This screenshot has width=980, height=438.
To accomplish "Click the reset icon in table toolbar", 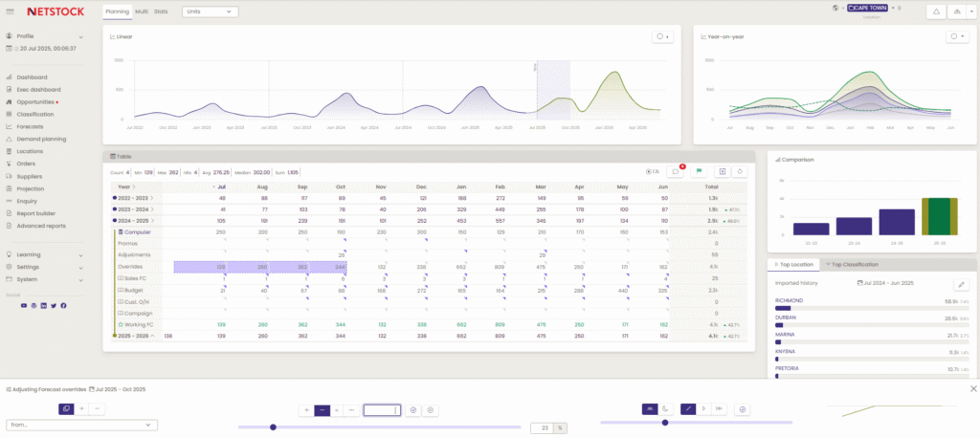I will point(740,171).
